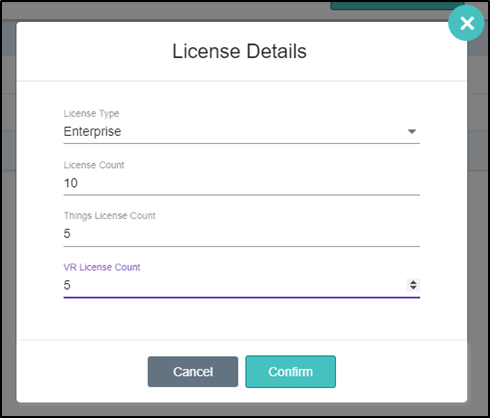The image size is (490, 418).
Task: Click the License Count label
Action: [94, 165]
